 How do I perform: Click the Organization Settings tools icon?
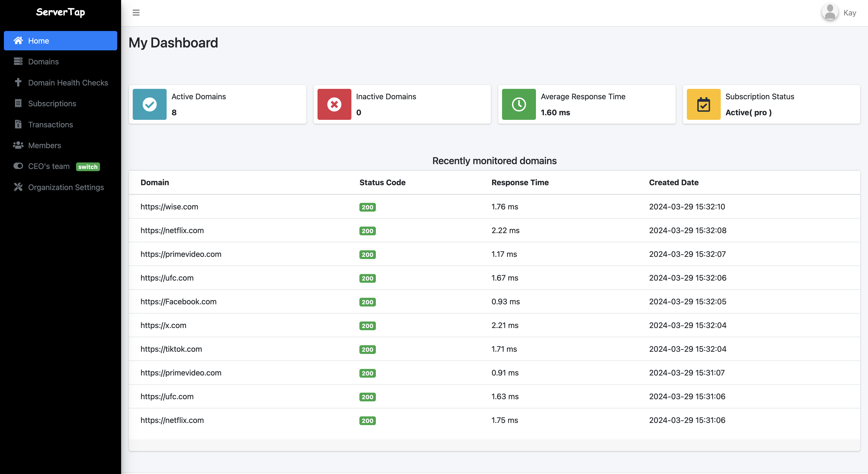18,187
